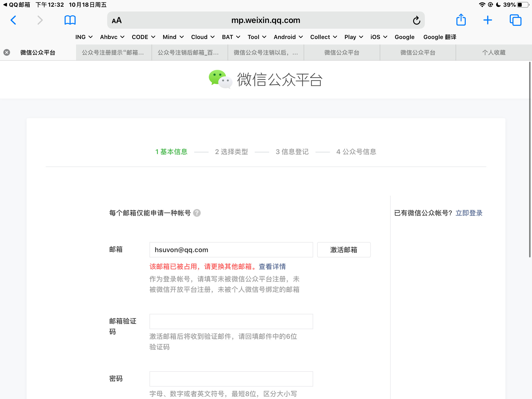The image size is (532, 399).
Task: Show all tabs overview icon
Action: tap(515, 20)
